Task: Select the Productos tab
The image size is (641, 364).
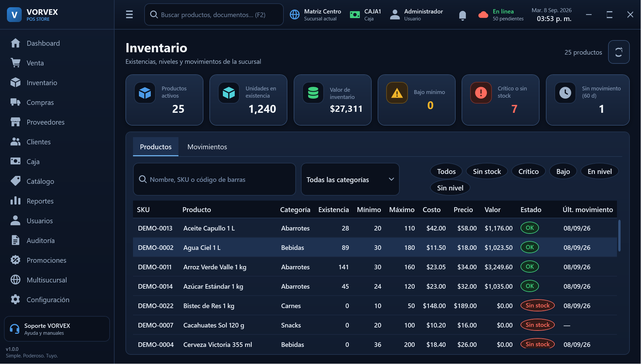Action: [156, 147]
